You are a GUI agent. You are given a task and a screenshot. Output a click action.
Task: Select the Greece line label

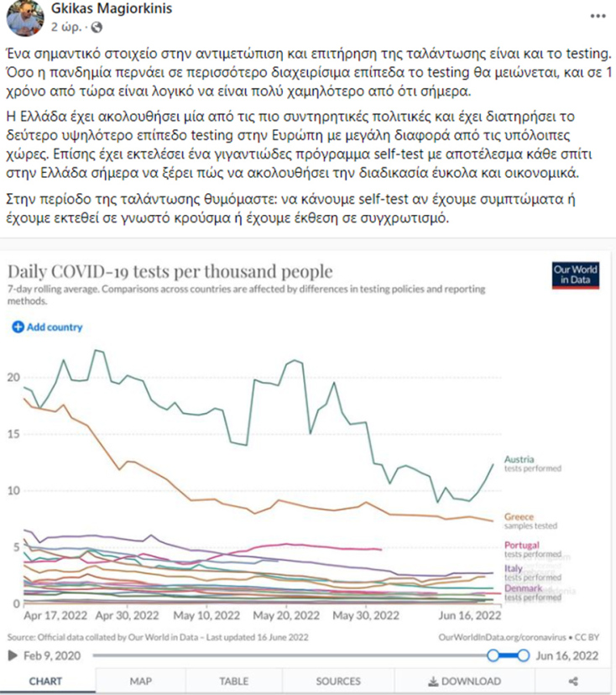pyautogui.click(x=519, y=516)
